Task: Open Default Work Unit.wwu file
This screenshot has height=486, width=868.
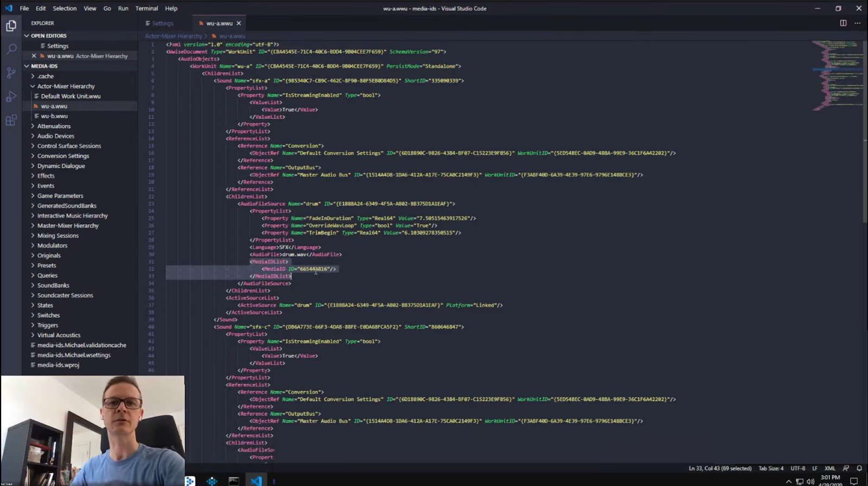Action: pyautogui.click(x=71, y=96)
